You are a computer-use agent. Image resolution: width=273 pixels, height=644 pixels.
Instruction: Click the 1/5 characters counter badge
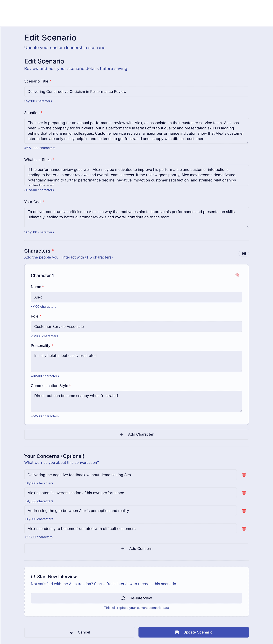243,253
